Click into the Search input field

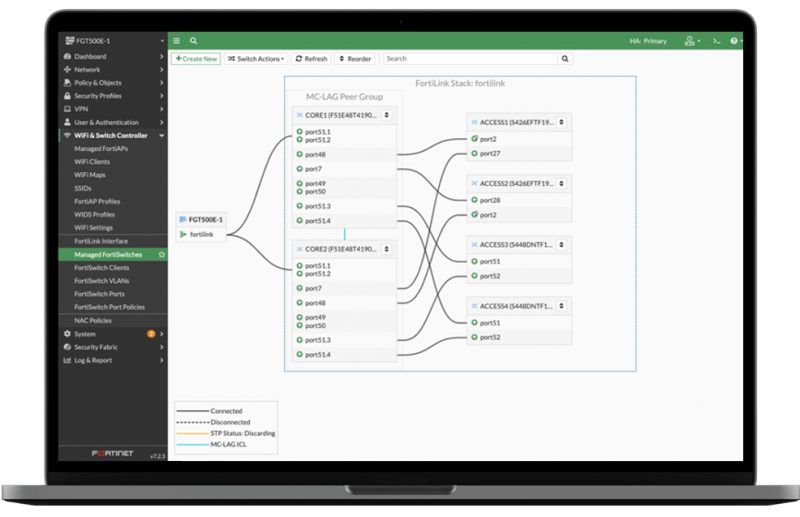coord(470,59)
